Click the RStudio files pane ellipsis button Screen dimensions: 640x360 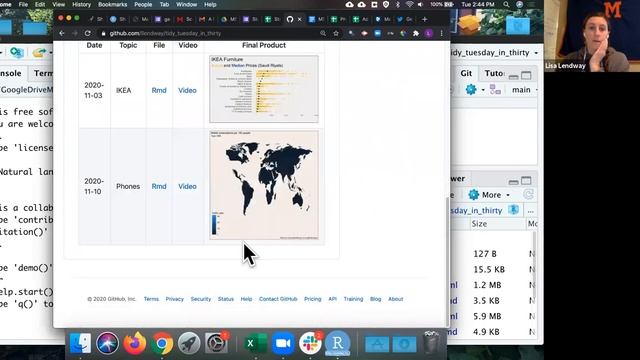(x=530, y=211)
